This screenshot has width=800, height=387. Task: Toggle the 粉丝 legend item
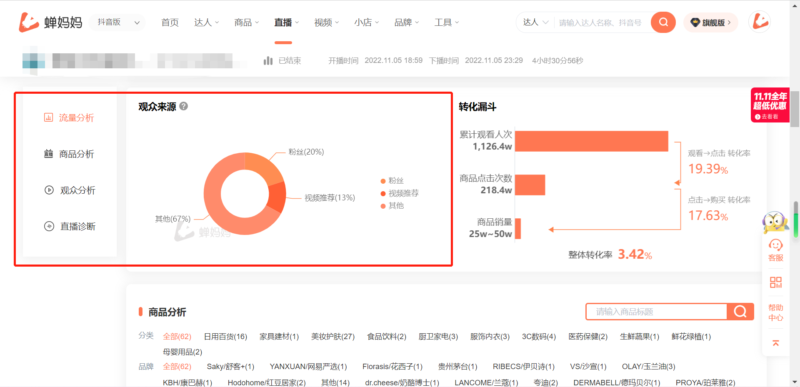pos(392,180)
